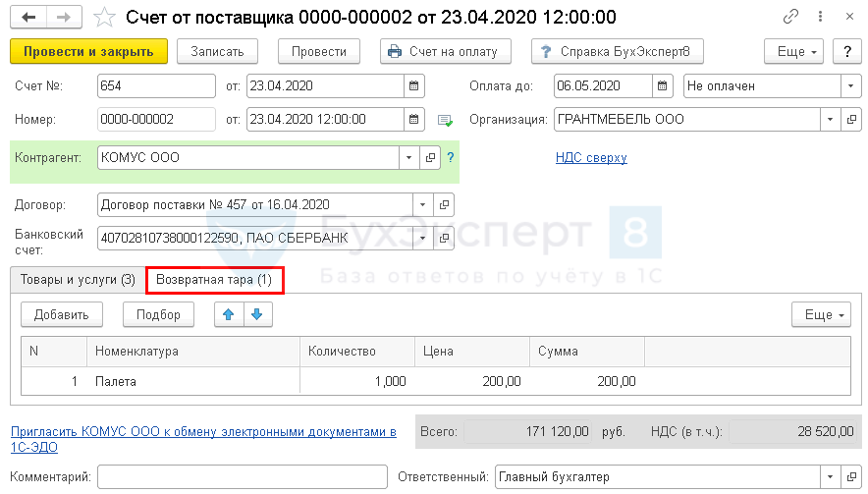Screen dimensions: 868x494
Task: Add document to favorites with star icon
Action: point(101,18)
